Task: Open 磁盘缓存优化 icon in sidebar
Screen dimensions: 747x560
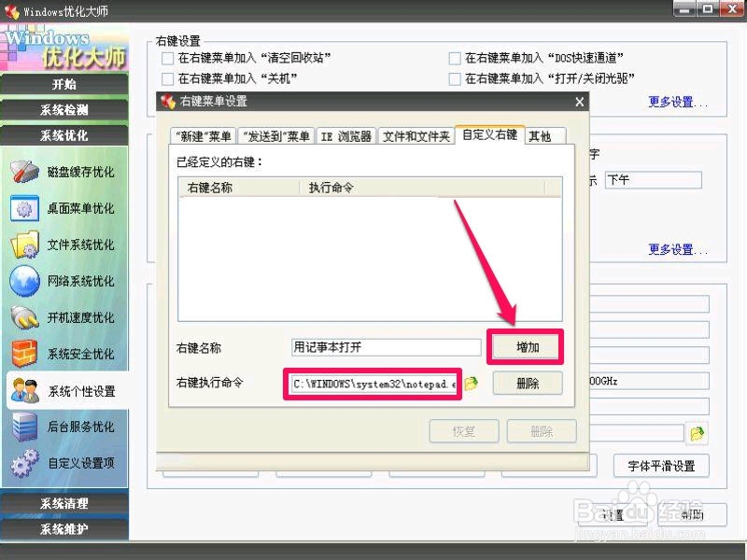Action: [25, 172]
